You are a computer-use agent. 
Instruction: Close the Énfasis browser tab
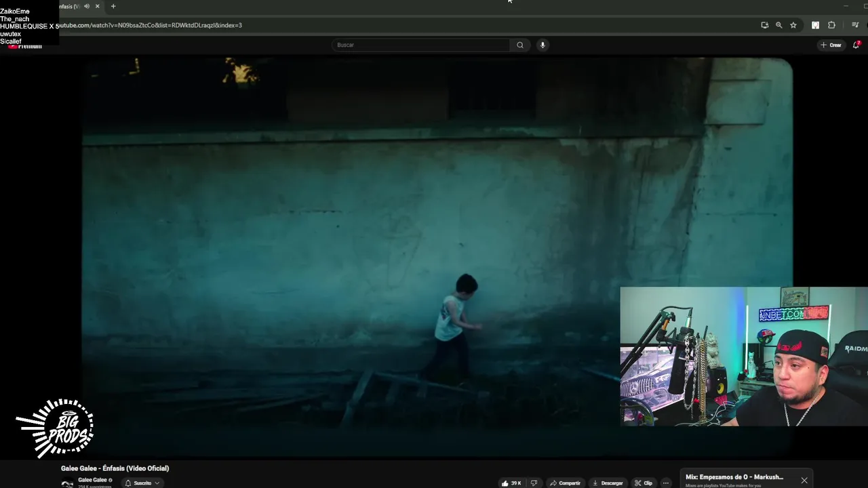point(97,6)
